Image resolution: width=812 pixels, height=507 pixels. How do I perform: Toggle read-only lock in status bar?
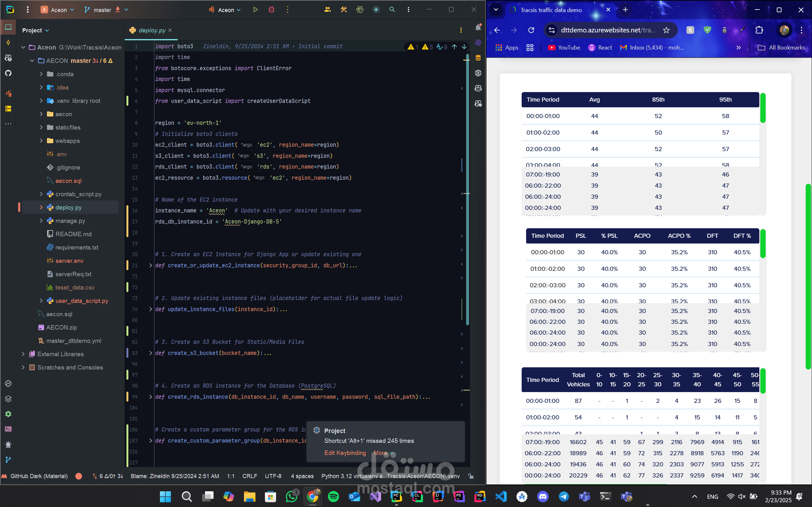point(471,476)
